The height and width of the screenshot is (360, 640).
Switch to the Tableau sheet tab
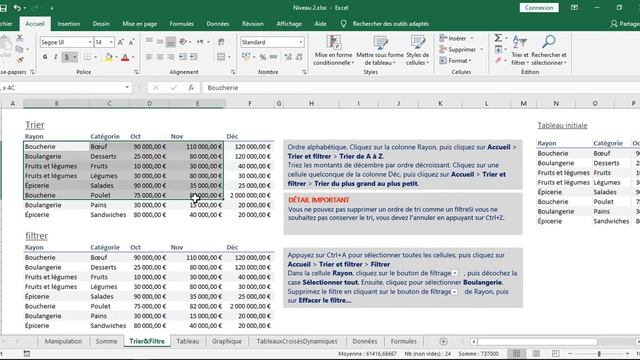188,341
